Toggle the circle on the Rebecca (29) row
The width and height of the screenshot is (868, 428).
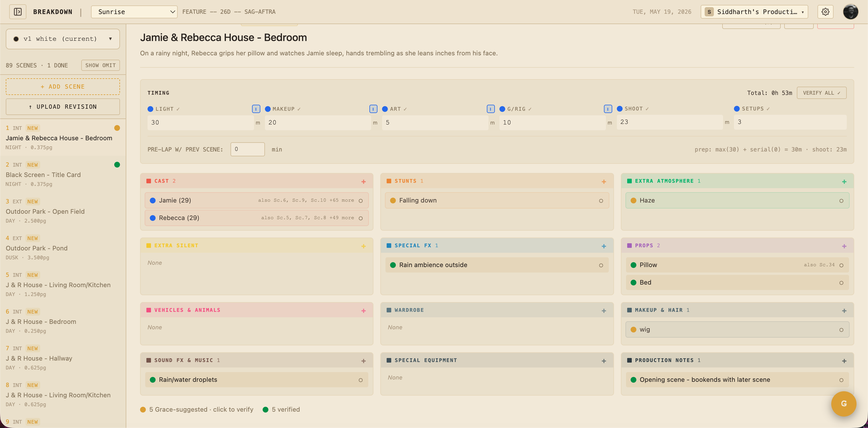coord(360,218)
